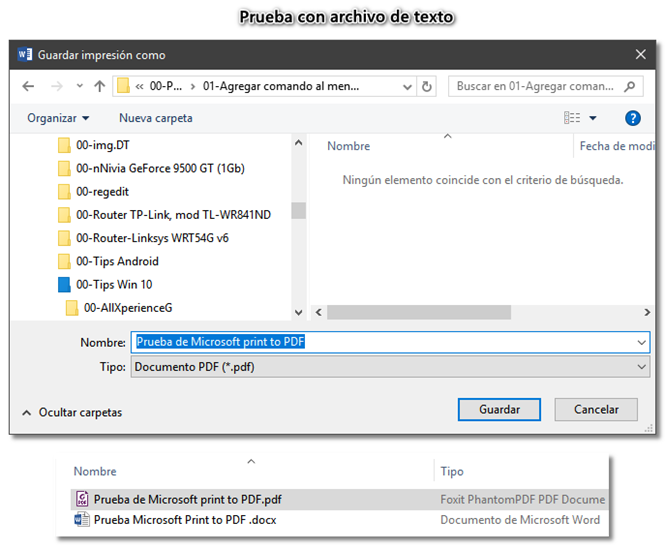Click the folder tree scrollbar thumb
Screen dimensions: 665x550
click(x=299, y=210)
